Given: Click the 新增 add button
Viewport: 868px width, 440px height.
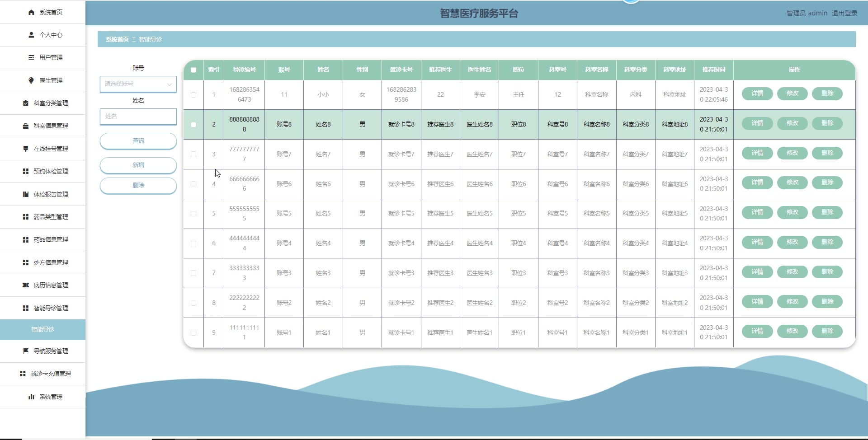Looking at the screenshot, I should (x=138, y=165).
